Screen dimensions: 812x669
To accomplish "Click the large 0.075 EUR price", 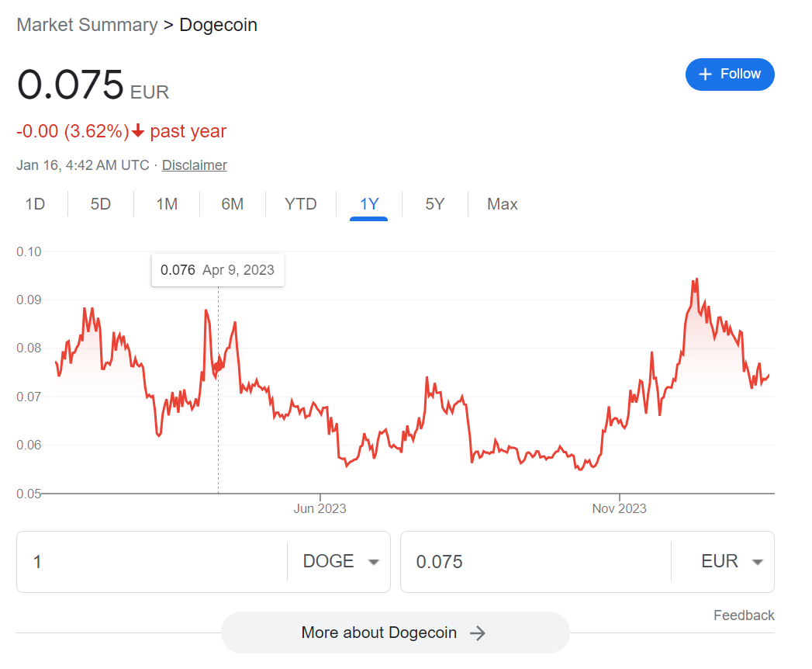I will 93,85.
